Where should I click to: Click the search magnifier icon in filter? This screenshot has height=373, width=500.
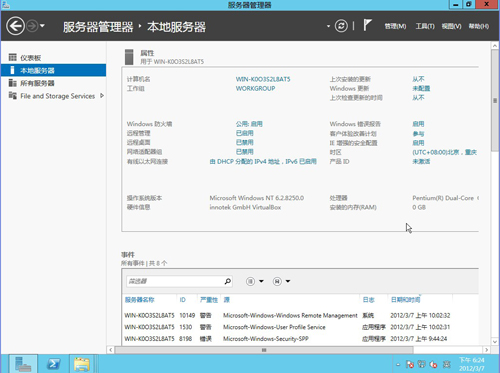(228, 281)
